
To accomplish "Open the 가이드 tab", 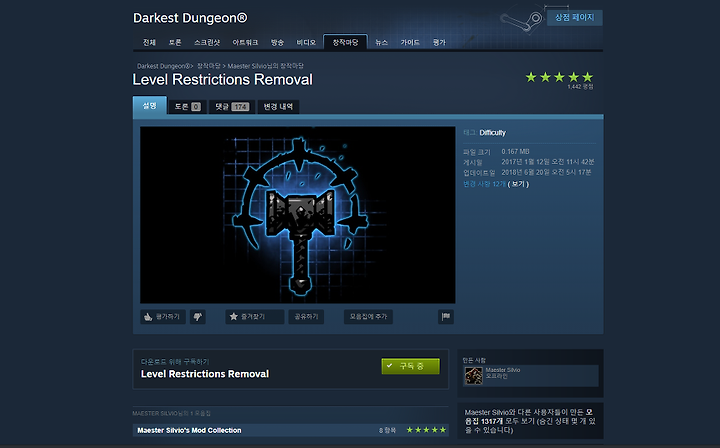I will 410,42.
